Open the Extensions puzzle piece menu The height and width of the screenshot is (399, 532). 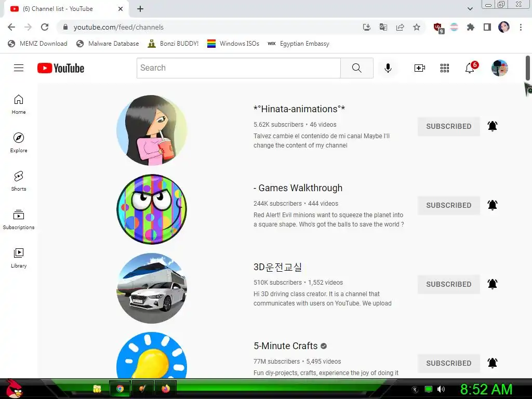pyautogui.click(x=471, y=27)
